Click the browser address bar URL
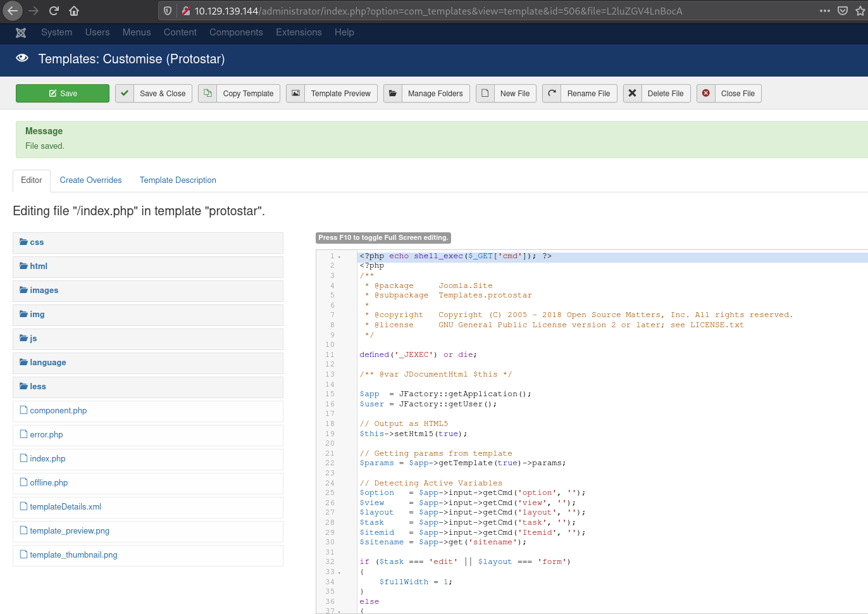The image size is (868, 614). pyautogui.click(x=438, y=11)
